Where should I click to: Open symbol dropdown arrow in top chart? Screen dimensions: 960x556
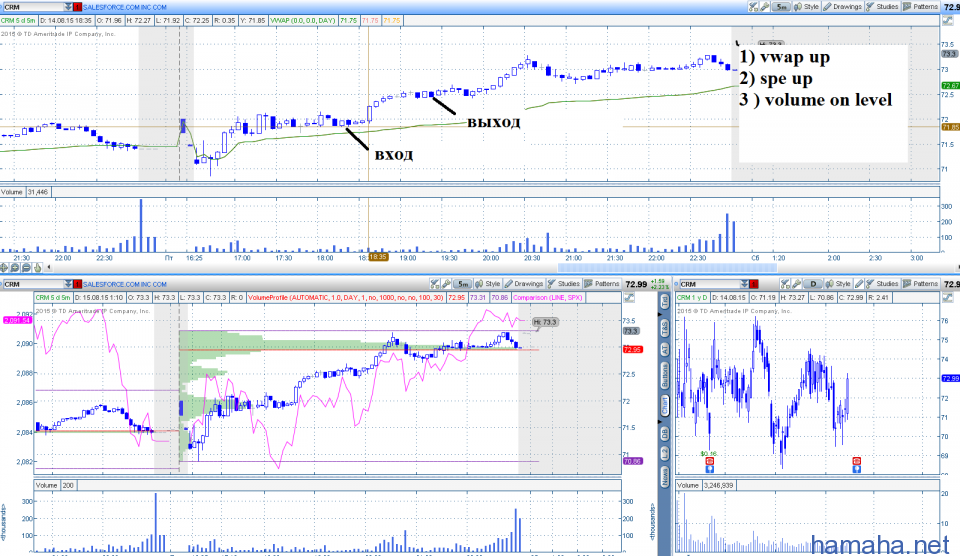click(68, 7)
